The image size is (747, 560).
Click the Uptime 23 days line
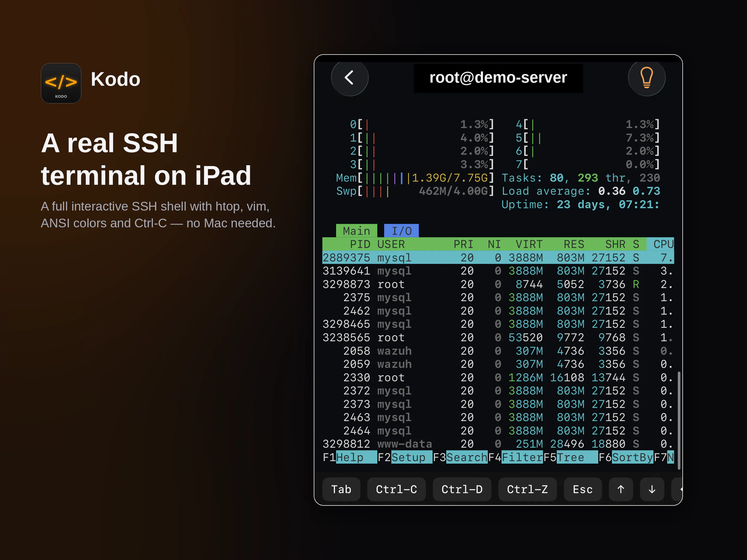pyautogui.click(x=581, y=205)
